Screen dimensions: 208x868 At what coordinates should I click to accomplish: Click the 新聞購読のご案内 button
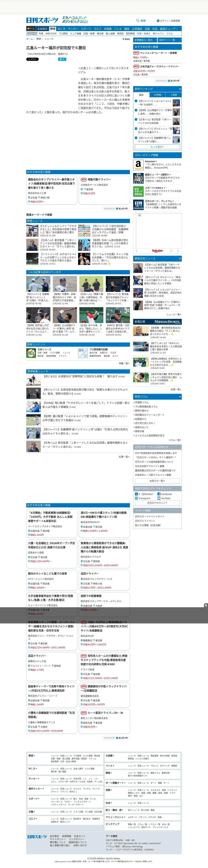click(x=145, y=40)
